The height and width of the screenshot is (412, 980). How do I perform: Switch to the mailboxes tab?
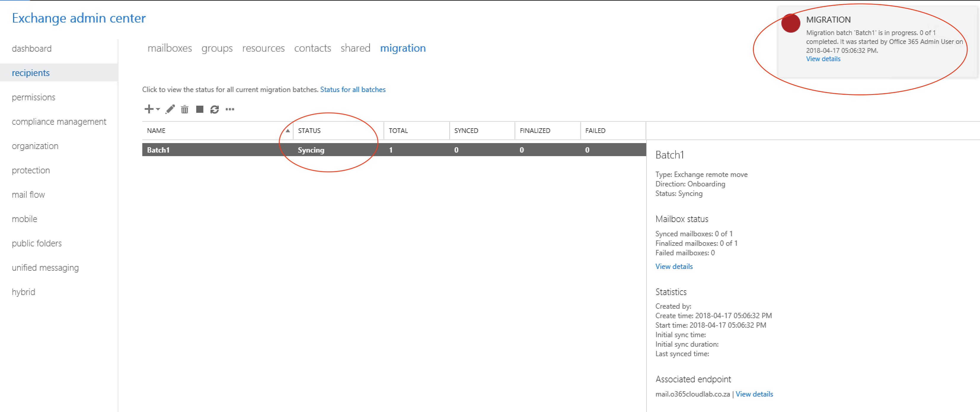tap(170, 48)
